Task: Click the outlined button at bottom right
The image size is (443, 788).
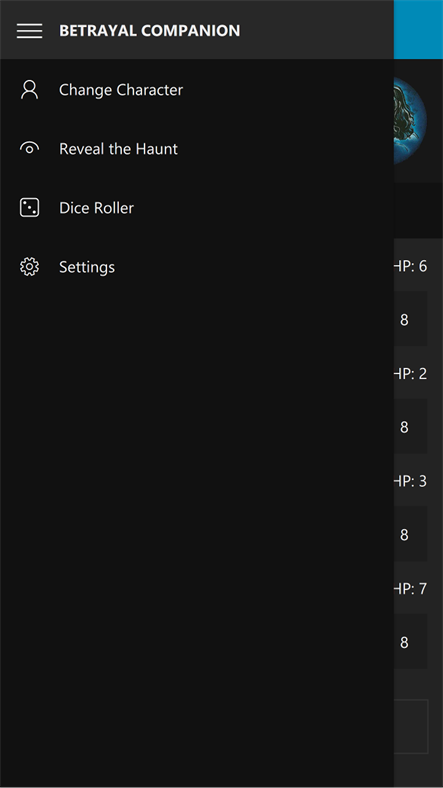Action: click(x=411, y=727)
